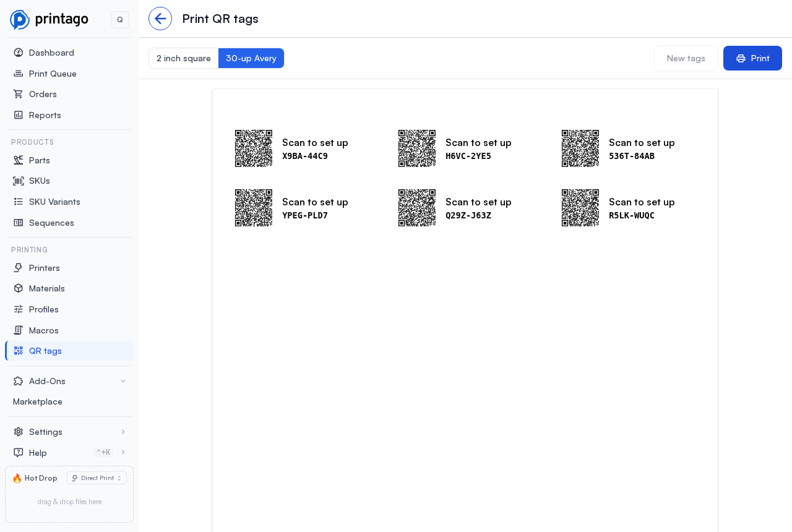Click the QR code for 536T-84AB
This screenshot has height=532, width=792.
click(x=580, y=148)
